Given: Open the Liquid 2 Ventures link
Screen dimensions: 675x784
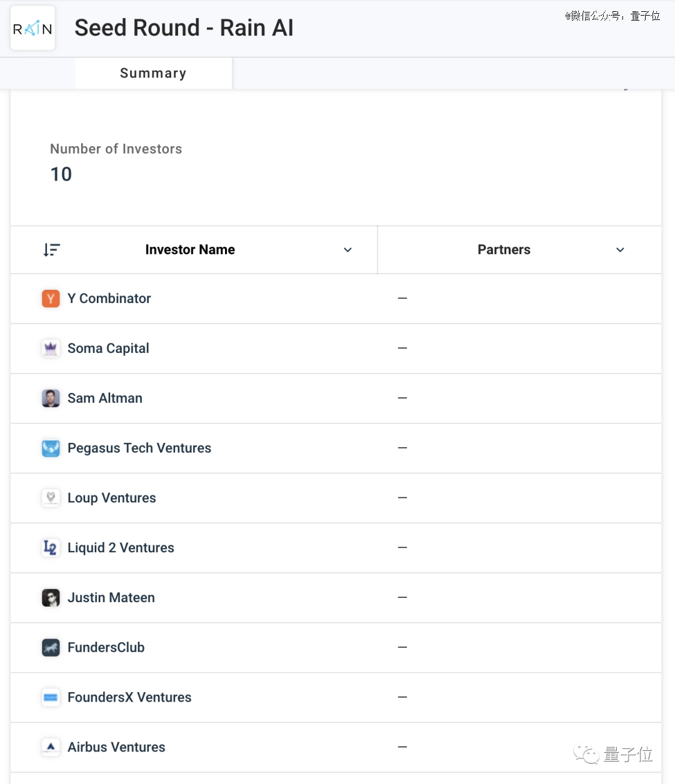Looking at the screenshot, I should [121, 548].
